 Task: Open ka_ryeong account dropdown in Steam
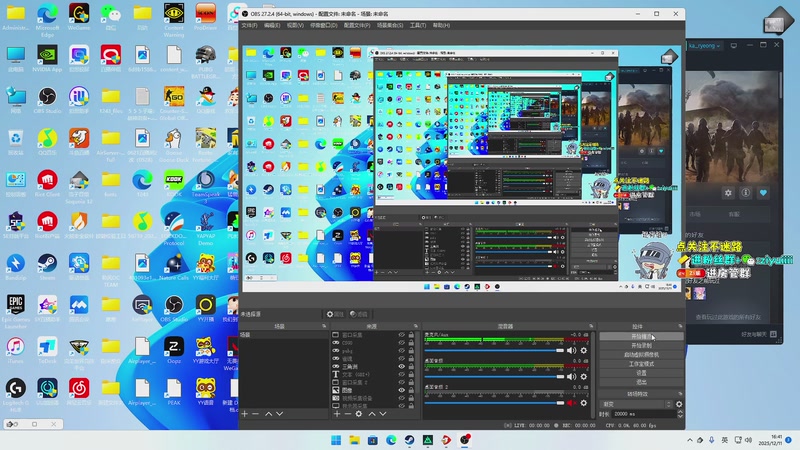point(704,45)
